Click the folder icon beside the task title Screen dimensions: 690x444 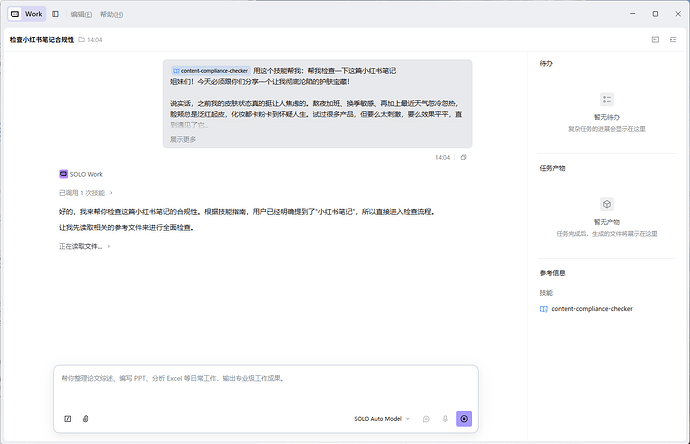pos(81,40)
